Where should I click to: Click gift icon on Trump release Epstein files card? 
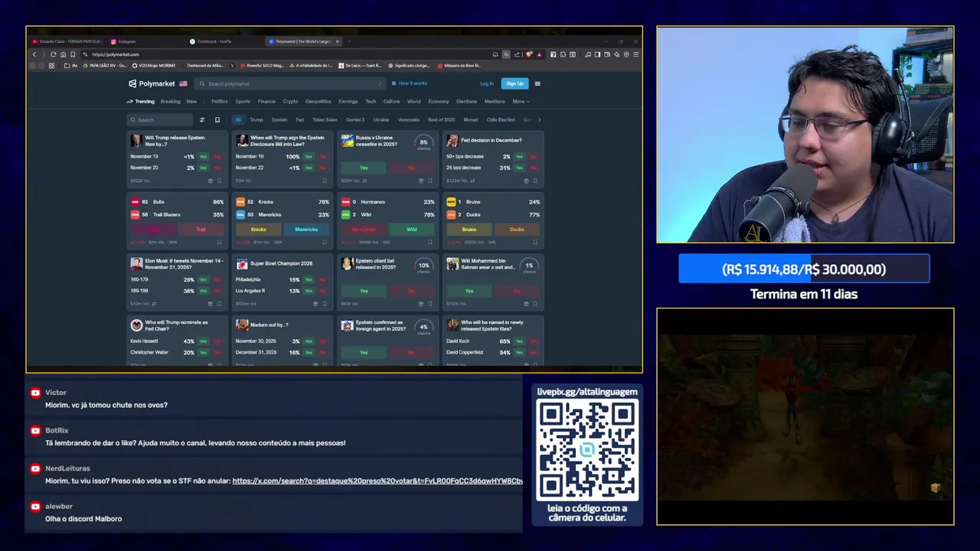click(x=211, y=181)
